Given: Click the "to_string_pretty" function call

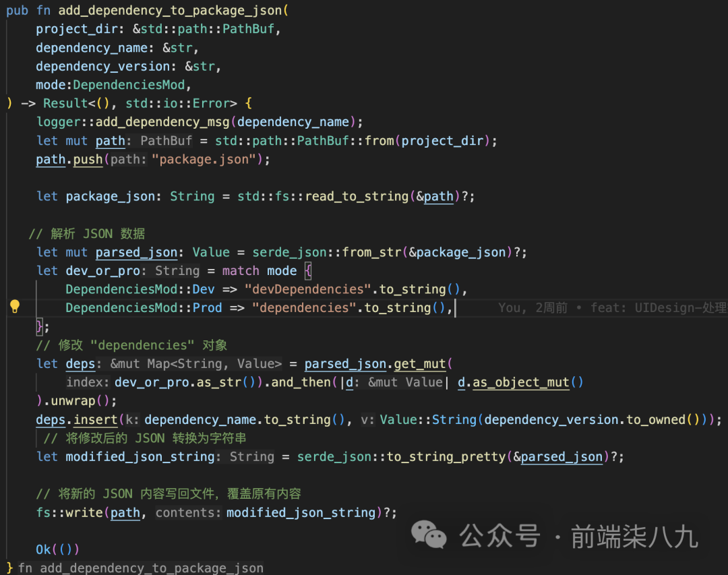Looking at the screenshot, I should tap(446, 456).
